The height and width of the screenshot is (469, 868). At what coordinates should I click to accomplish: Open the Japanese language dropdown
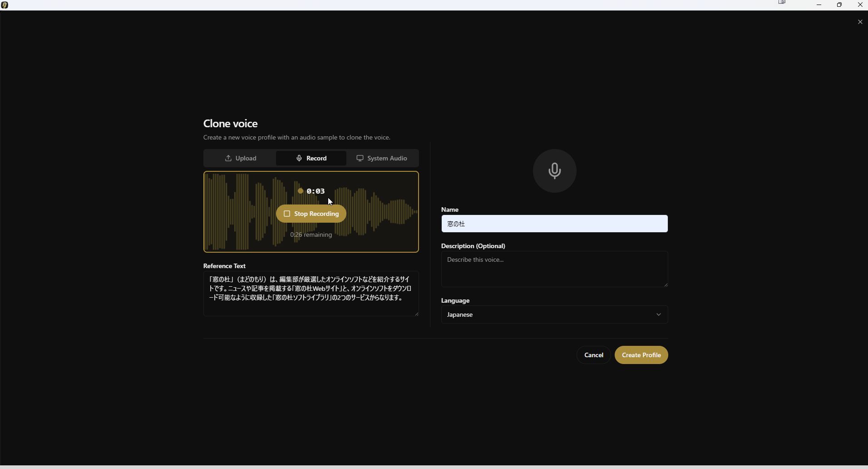tap(554, 314)
